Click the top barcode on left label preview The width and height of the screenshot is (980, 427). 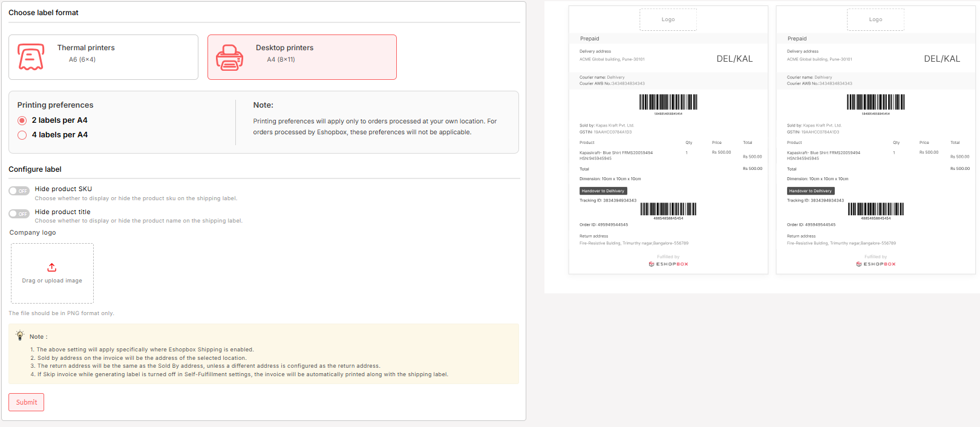point(668,102)
